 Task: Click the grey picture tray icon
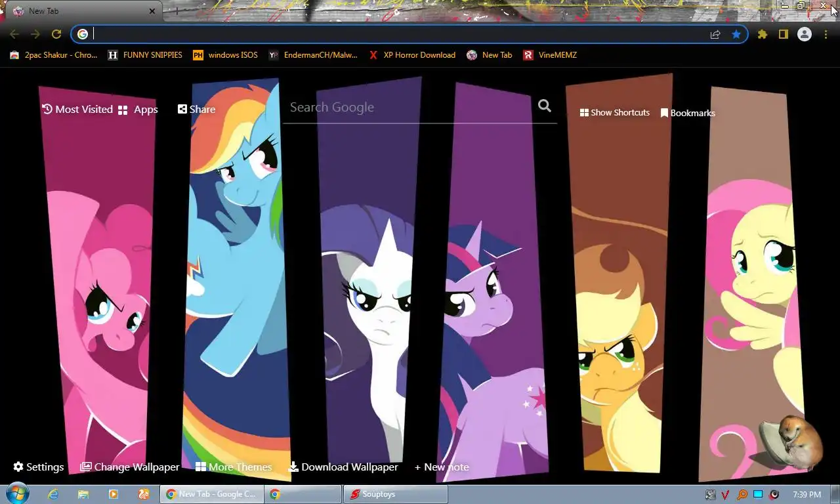pyautogui.click(x=711, y=495)
